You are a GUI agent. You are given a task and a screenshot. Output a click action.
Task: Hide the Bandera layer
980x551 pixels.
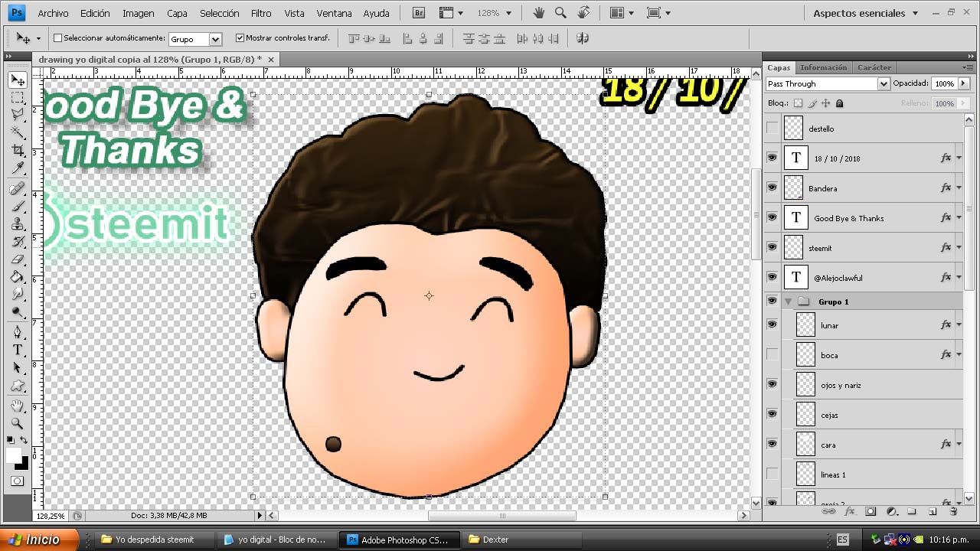(772, 187)
